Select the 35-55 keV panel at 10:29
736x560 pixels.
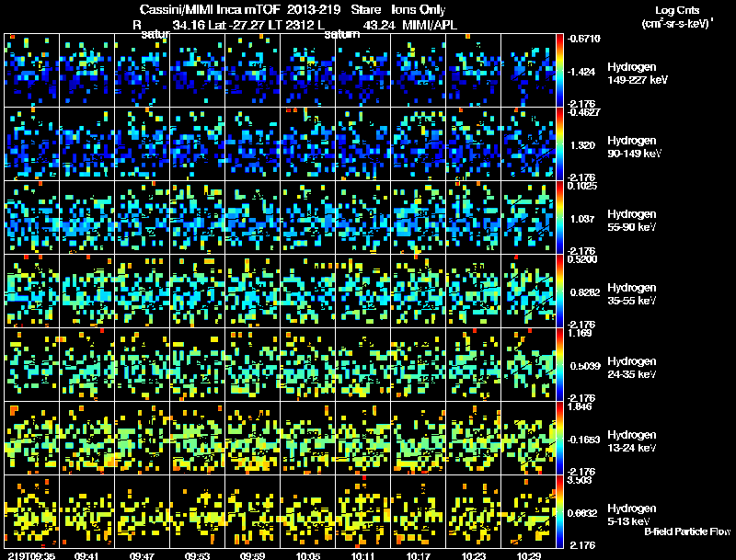point(528,291)
